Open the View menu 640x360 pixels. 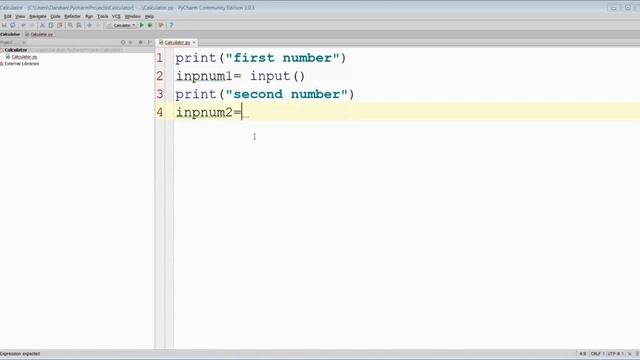coord(20,16)
